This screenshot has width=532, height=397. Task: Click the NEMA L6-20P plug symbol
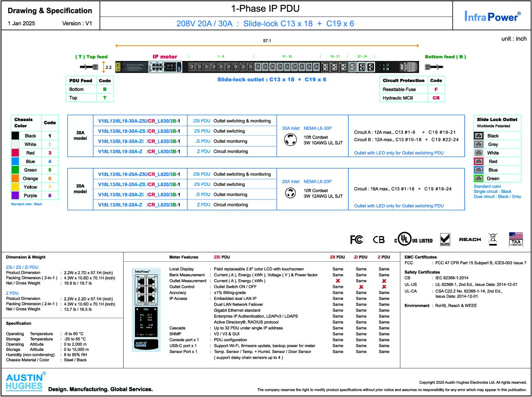[290, 193]
